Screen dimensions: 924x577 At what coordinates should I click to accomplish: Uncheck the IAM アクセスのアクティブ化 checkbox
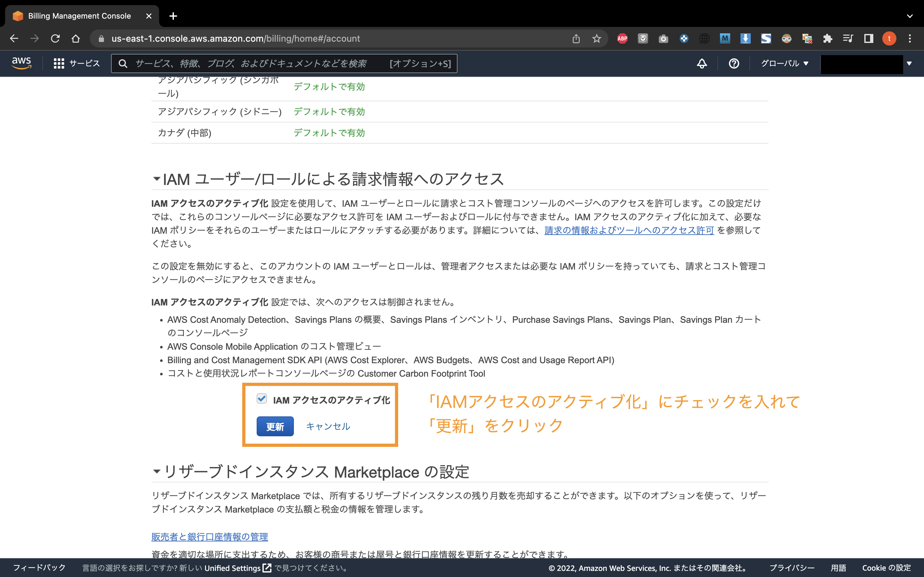pos(261,399)
